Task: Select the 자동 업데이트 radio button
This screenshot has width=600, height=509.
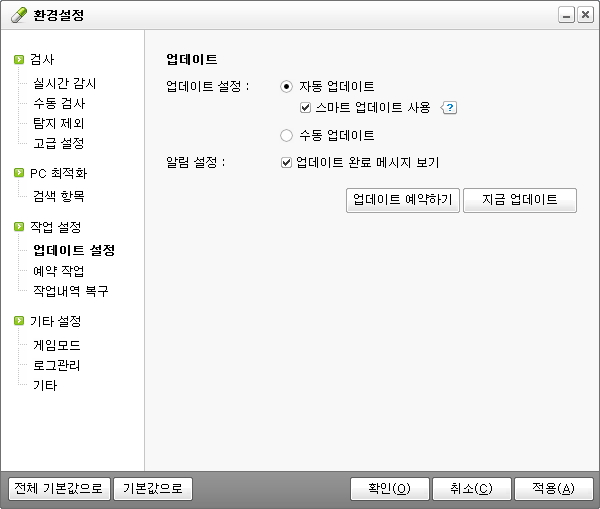Action: [x=287, y=87]
